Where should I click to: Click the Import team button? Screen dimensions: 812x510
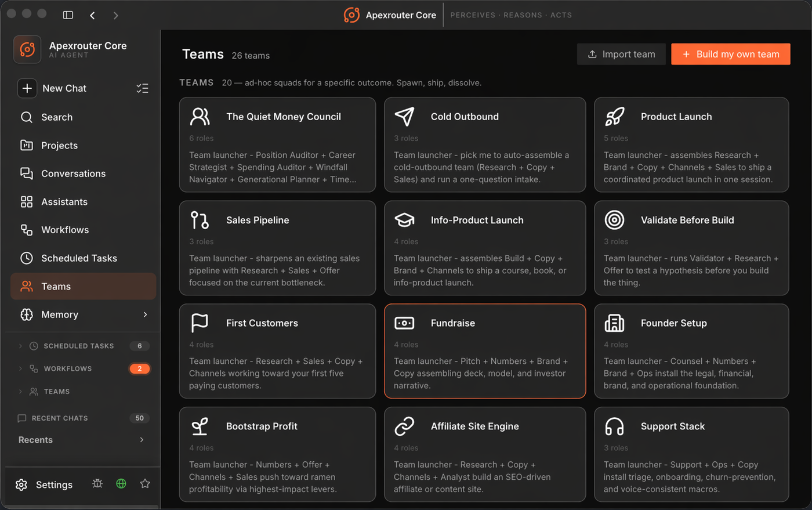[621, 54]
